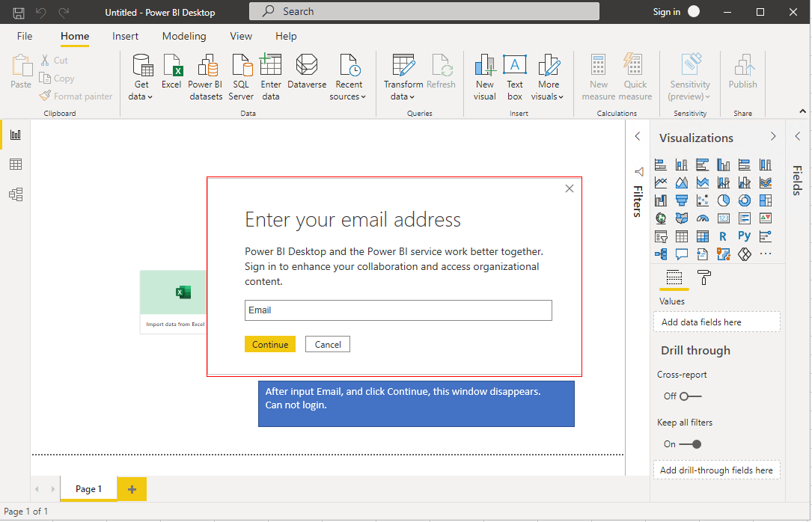Switch to Model view in sidebar
This screenshot has height=522, width=812.
point(16,194)
